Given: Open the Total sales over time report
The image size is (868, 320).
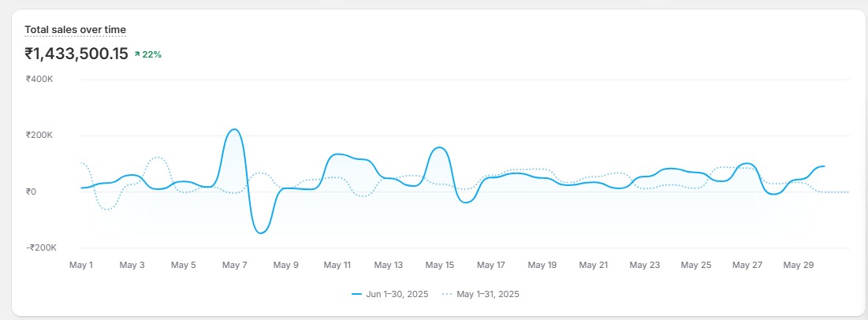Looking at the screenshot, I should point(75,30).
